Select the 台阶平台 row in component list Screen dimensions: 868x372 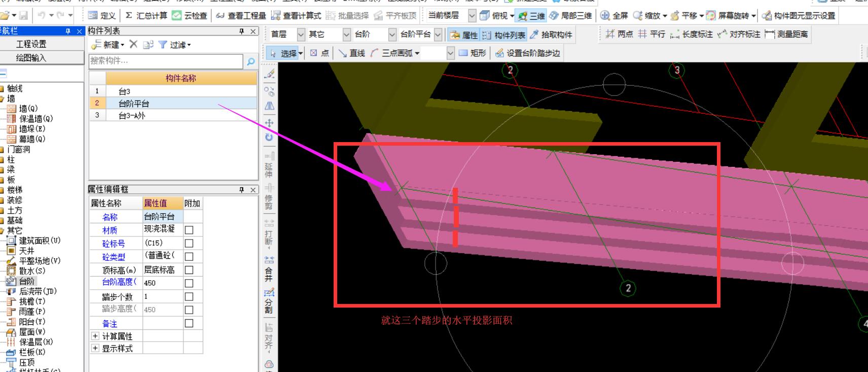pyautogui.click(x=173, y=103)
